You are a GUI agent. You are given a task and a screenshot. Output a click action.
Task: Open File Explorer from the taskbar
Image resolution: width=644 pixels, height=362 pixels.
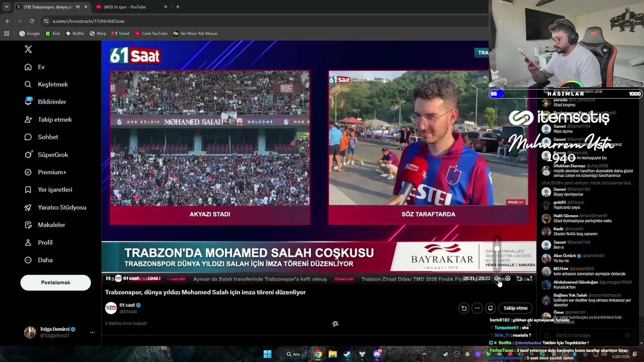coord(333,354)
